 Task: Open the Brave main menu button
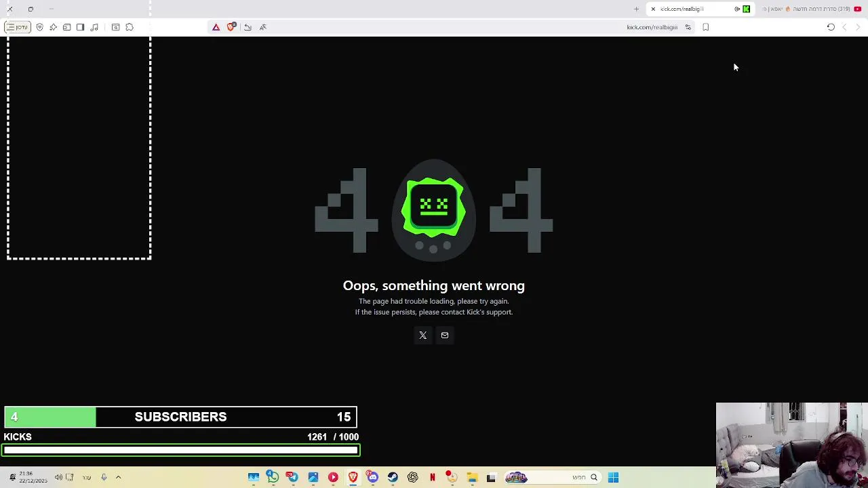[17, 27]
